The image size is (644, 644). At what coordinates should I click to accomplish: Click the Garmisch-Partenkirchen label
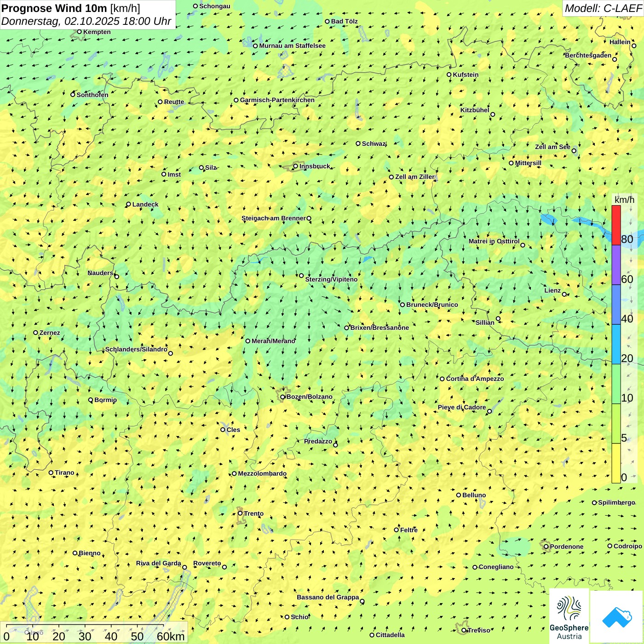click(x=277, y=100)
